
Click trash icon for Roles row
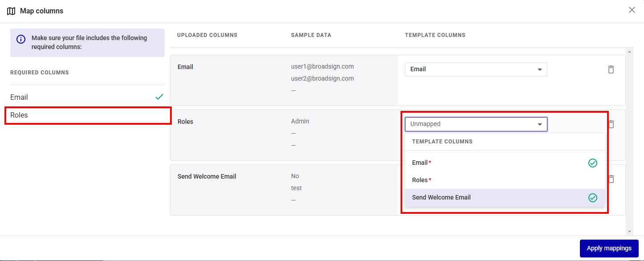point(612,124)
